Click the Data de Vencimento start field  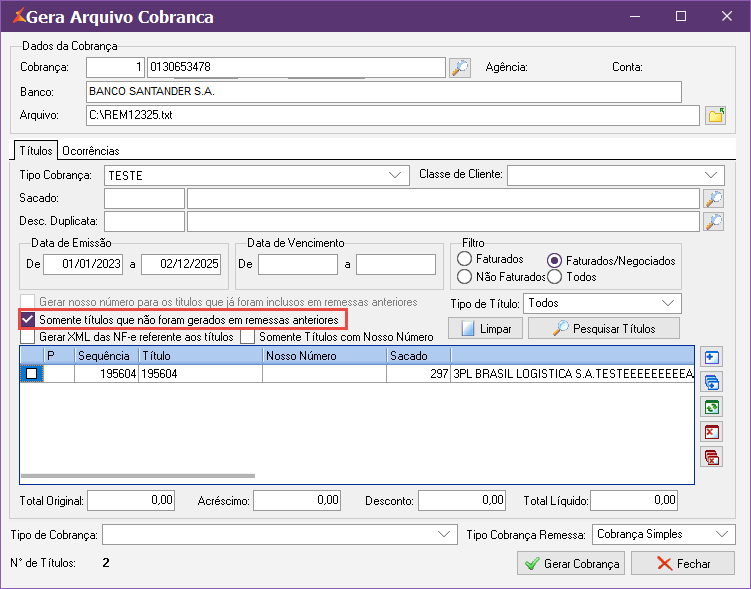coord(298,264)
